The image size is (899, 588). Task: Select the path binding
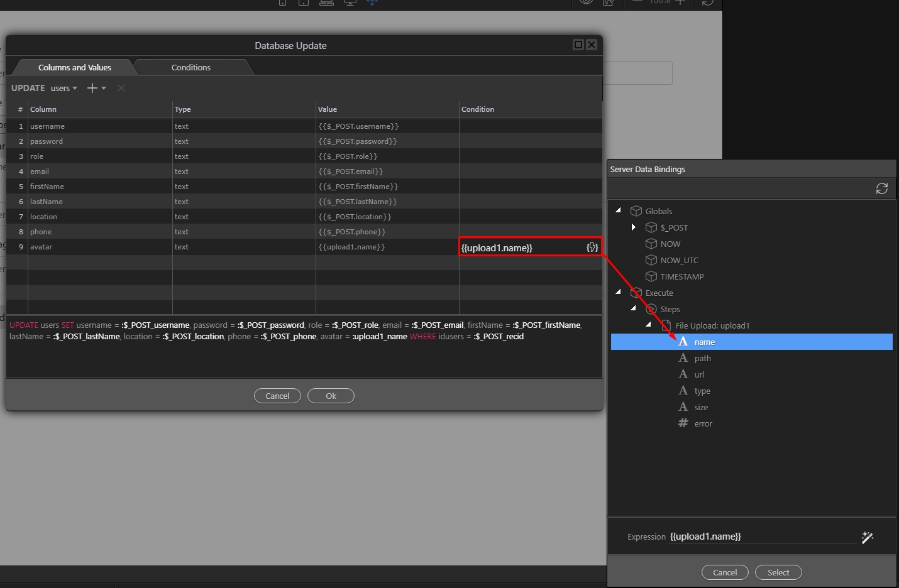(x=702, y=358)
